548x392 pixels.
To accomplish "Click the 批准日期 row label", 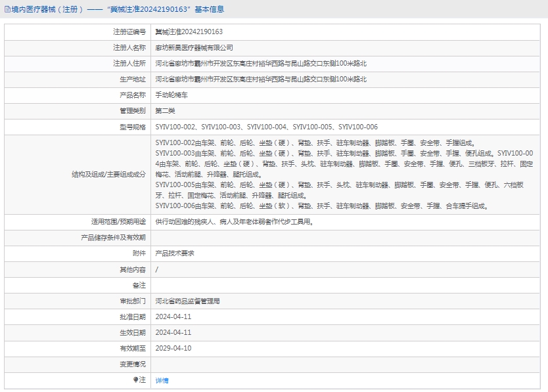I will pos(133,316).
